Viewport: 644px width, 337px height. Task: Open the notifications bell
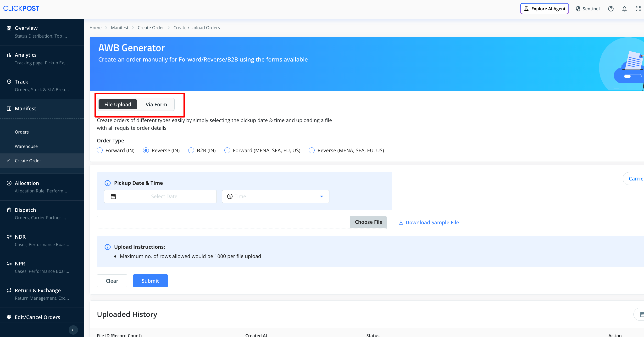pyautogui.click(x=624, y=9)
